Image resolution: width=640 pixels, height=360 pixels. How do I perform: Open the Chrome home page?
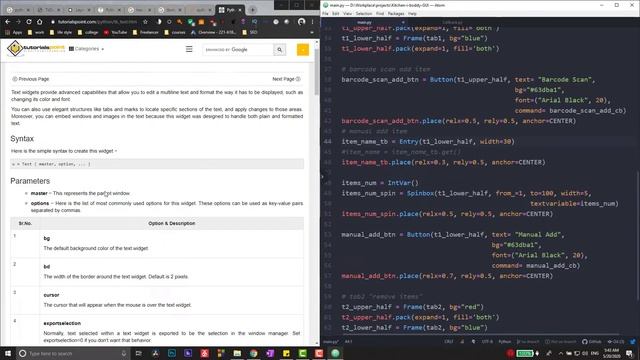40,22
